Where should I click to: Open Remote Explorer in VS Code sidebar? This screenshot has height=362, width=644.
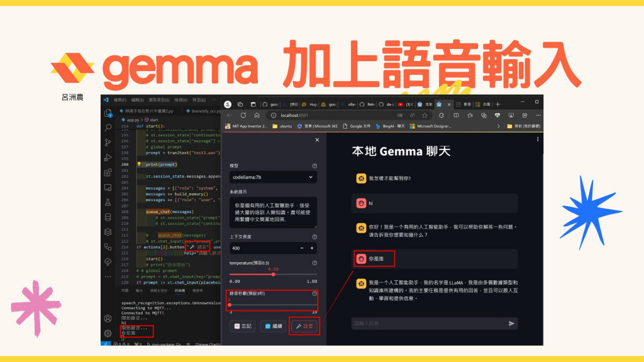[108, 187]
